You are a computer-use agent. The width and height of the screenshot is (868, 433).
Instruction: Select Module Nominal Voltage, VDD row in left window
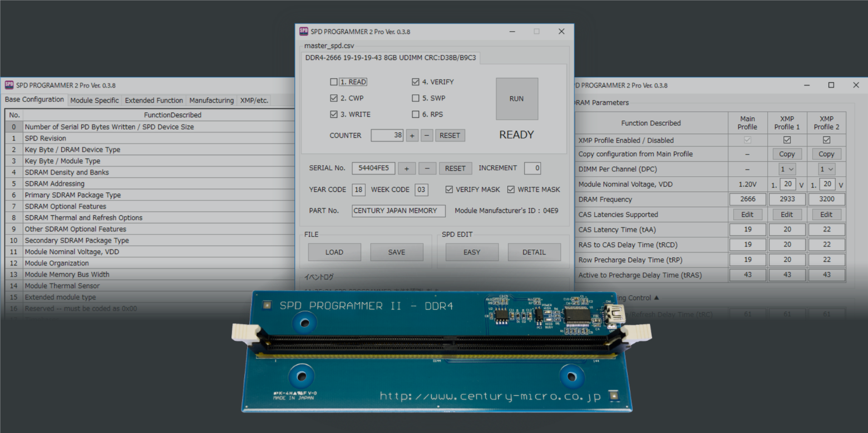coord(150,252)
